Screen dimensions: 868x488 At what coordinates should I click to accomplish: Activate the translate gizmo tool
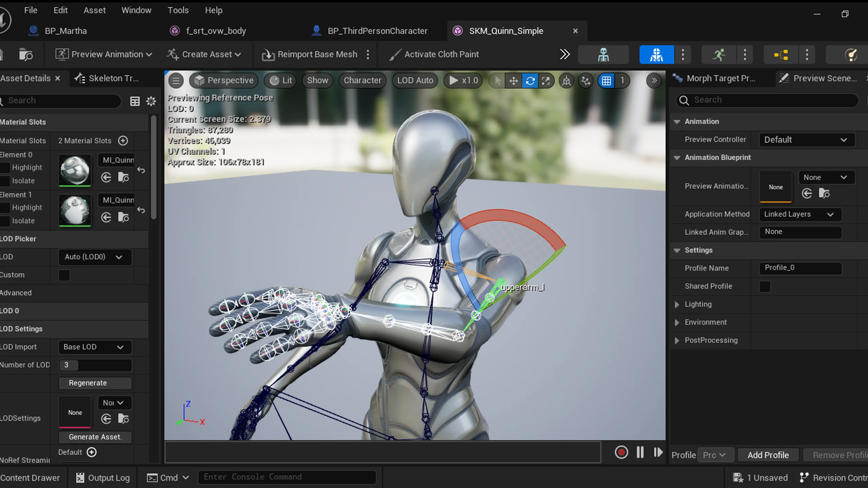tap(514, 81)
